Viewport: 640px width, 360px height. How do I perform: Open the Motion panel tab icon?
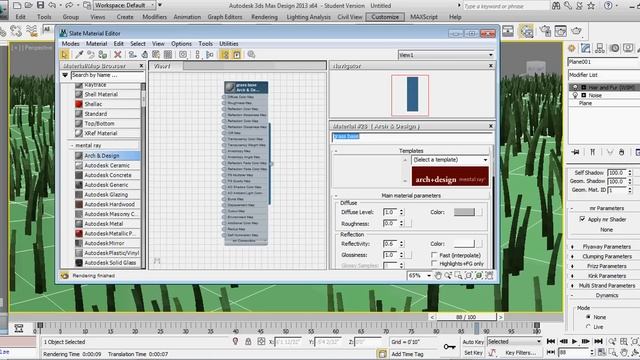tap(614, 48)
